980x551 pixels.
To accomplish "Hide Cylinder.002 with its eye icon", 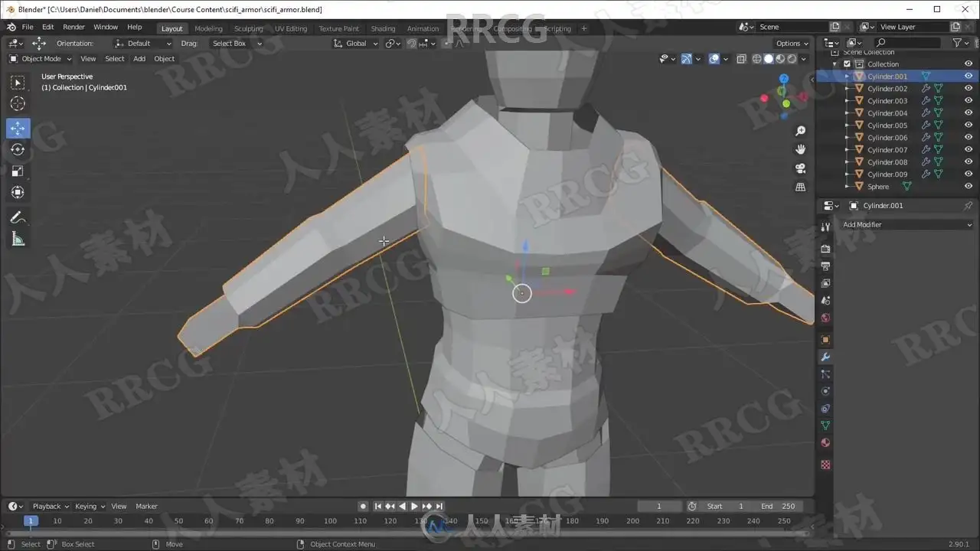I will point(969,89).
